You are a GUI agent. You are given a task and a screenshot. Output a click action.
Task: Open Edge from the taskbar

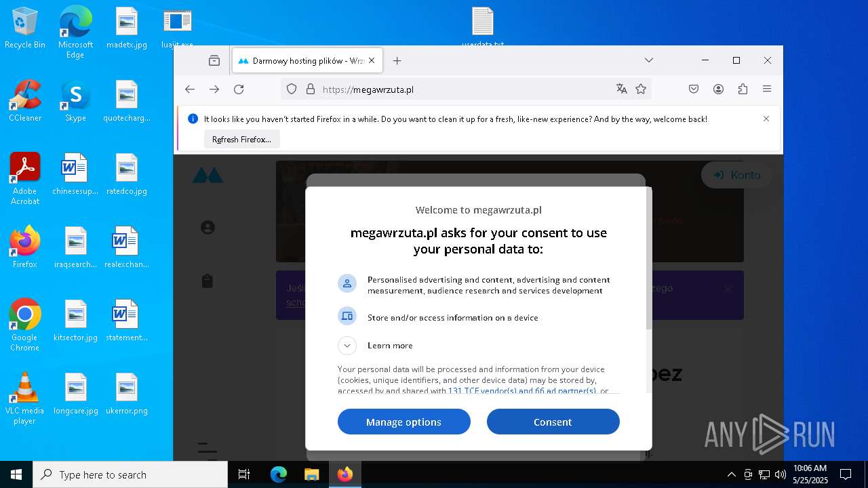tap(279, 474)
